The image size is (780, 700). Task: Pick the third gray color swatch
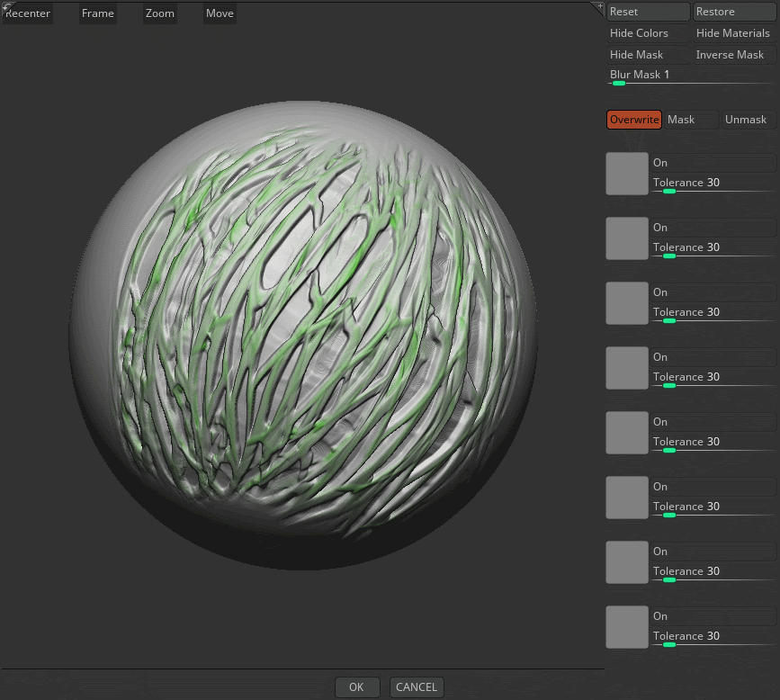[x=627, y=303]
